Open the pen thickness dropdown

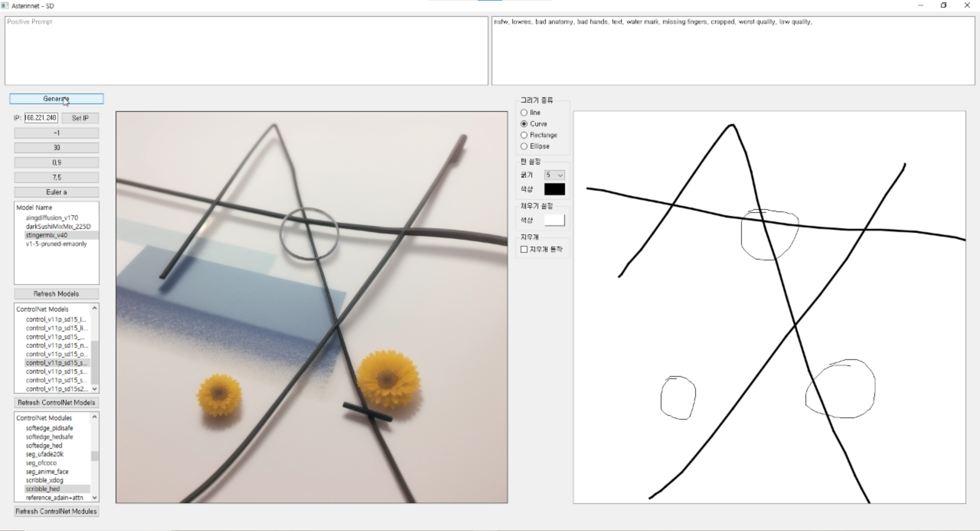coord(554,175)
